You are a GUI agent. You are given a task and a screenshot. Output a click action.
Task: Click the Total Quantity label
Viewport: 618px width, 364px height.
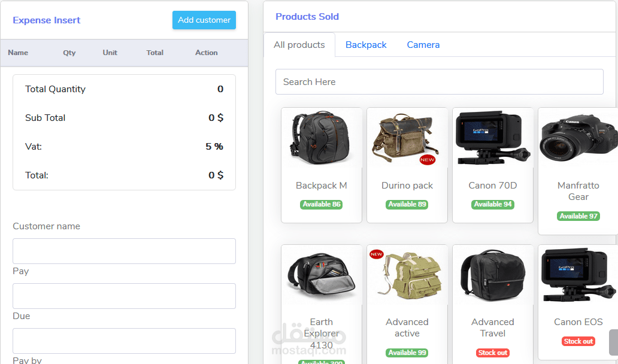[x=55, y=89]
